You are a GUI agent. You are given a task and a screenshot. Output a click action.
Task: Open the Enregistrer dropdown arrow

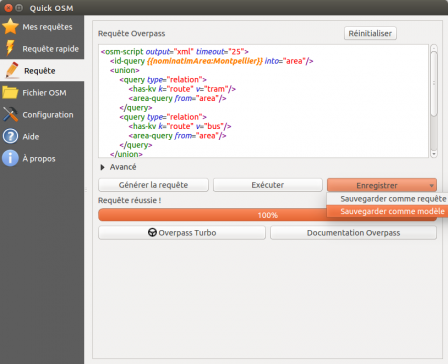[431, 185]
